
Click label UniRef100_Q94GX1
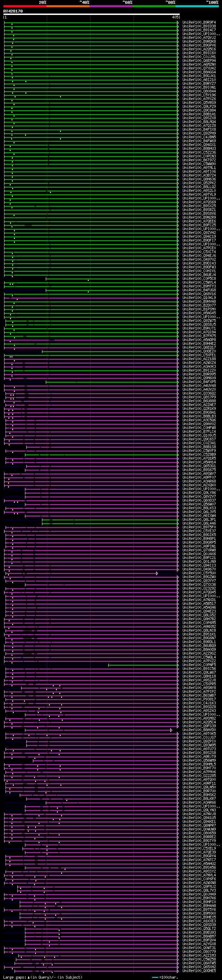(199, 145)
